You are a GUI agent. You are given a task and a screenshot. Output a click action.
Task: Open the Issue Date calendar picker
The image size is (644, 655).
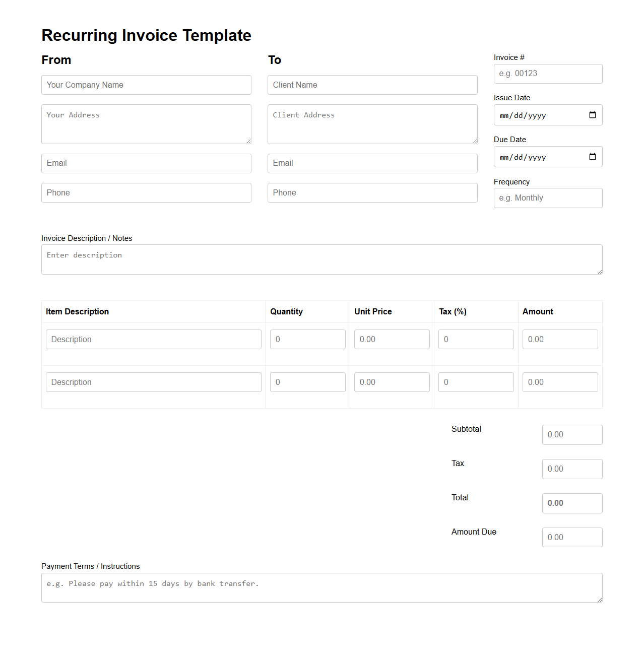tap(592, 115)
